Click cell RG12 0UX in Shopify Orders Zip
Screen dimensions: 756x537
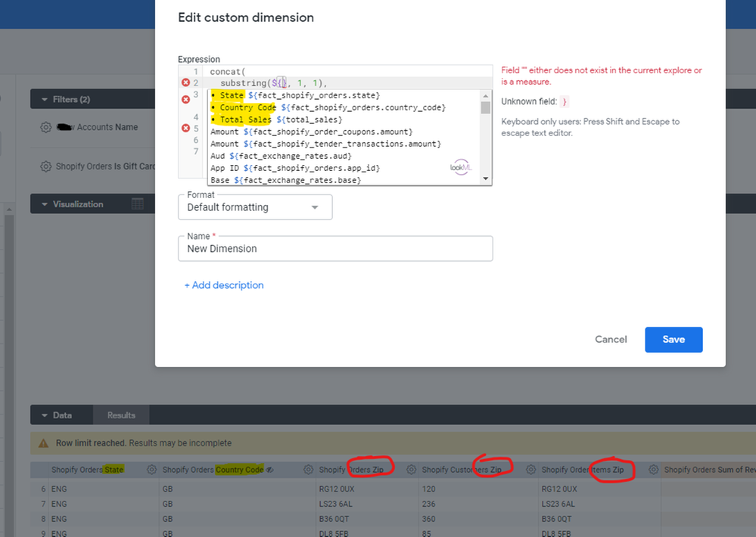pos(337,489)
